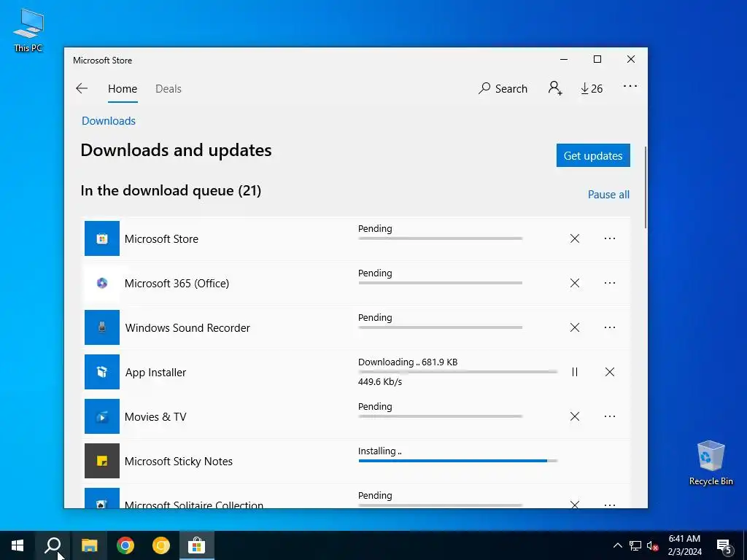Click Microsoft Store taskbar icon
This screenshot has width=747, height=560.
point(197,545)
